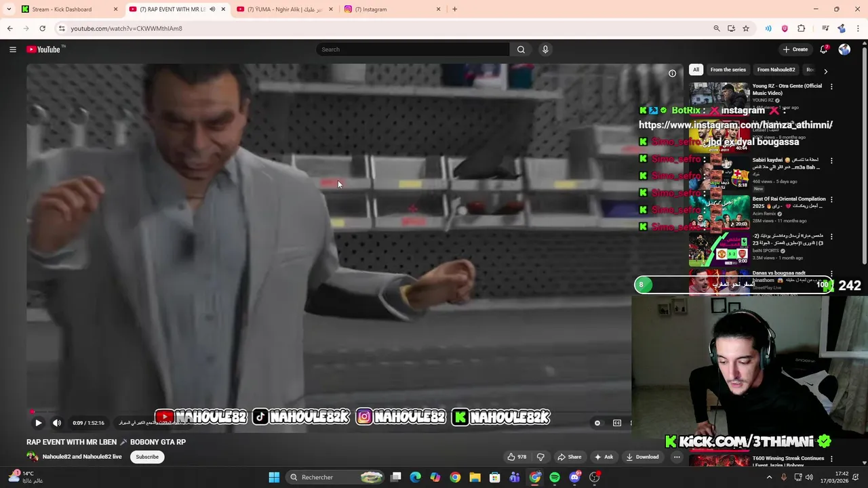Start voice search with the microphone icon
Image resolution: width=868 pixels, height=488 pixels.
pos(545,49)
